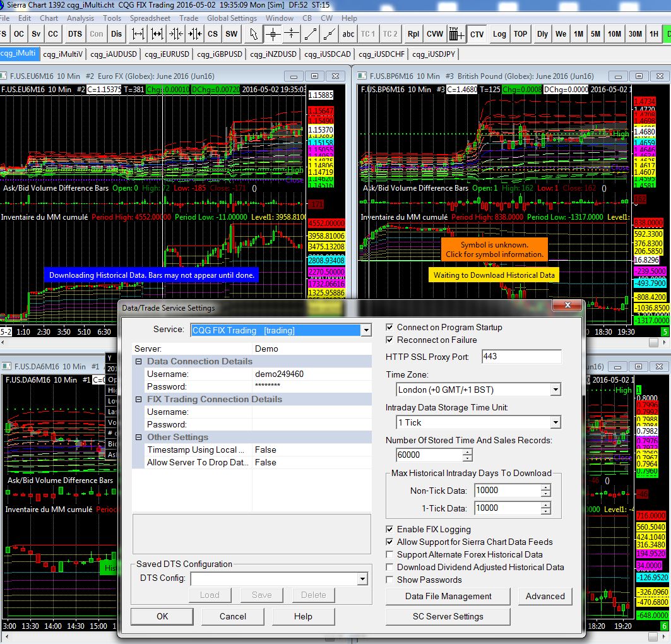Click the horizontal compress bar spacing icon

[176, 34]
